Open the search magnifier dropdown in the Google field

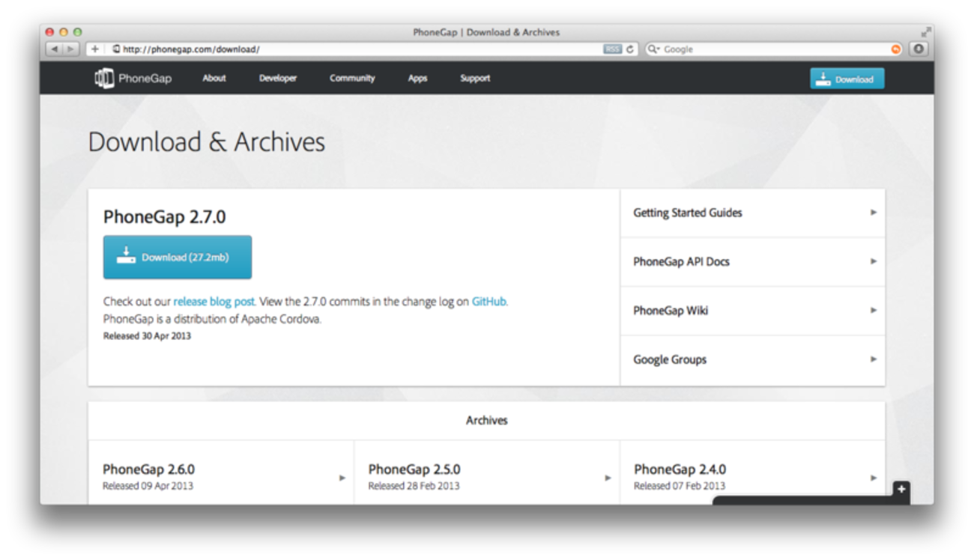(653, 49)
